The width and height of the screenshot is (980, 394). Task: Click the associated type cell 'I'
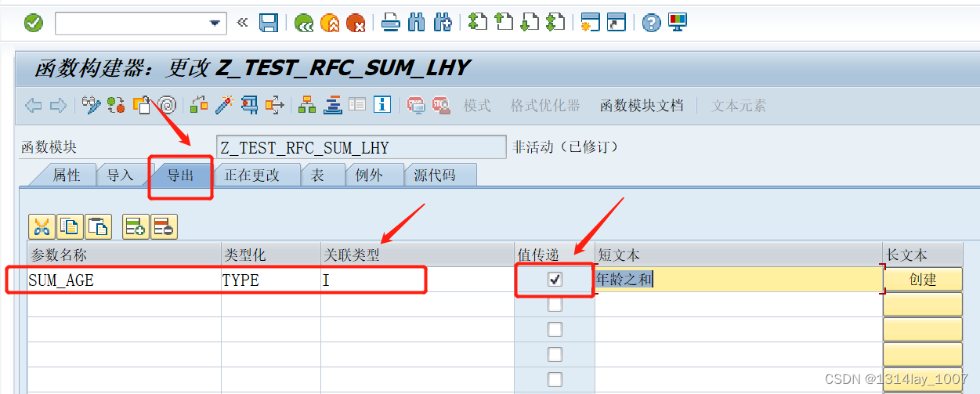[417, 280]
